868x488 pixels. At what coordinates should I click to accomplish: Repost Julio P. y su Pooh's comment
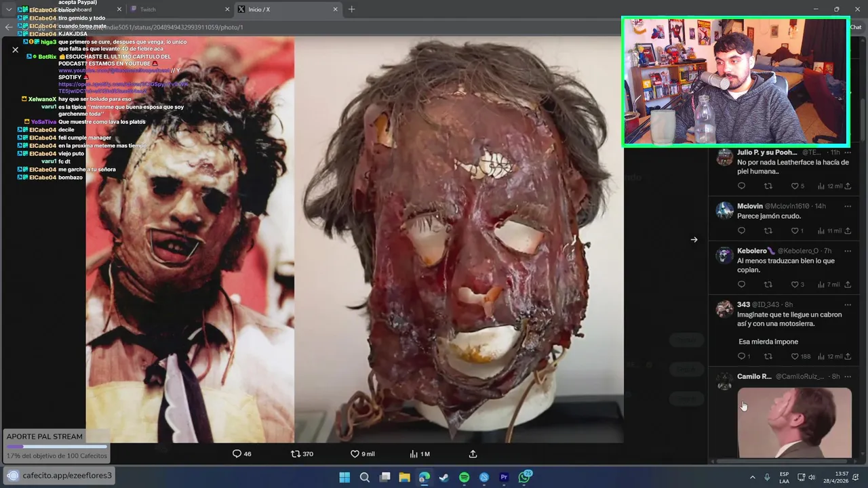click(x=768, y=186)
